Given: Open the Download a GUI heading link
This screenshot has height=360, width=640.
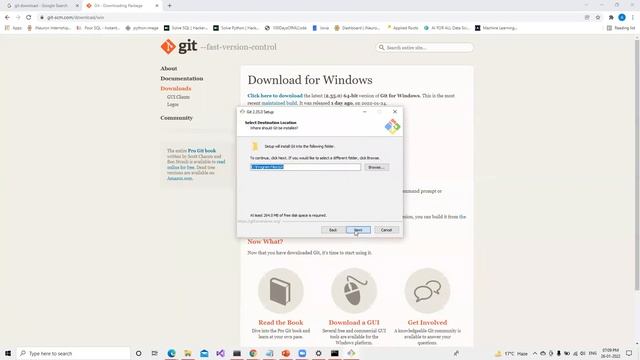Looking at the screenshot, I should [354, 322].
